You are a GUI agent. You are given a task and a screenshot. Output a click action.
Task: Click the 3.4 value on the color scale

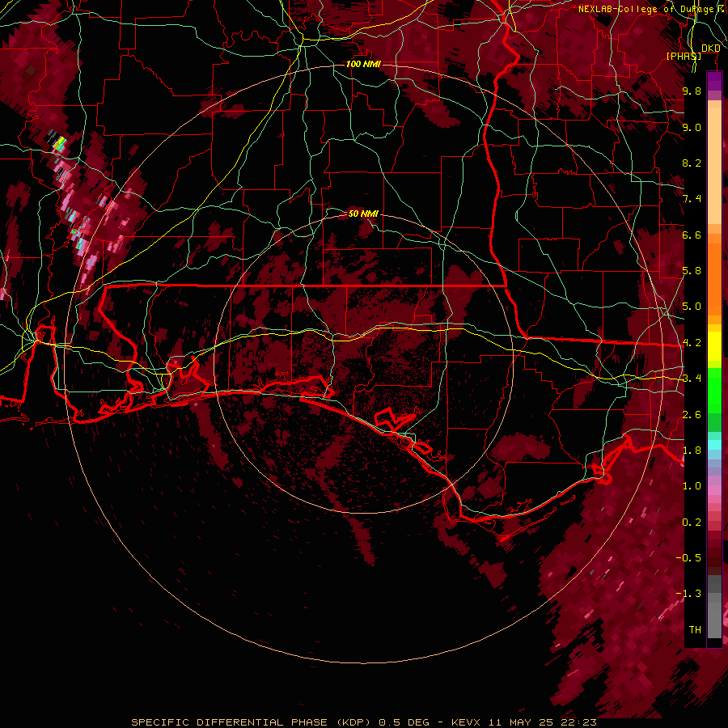tap(692, 379)
